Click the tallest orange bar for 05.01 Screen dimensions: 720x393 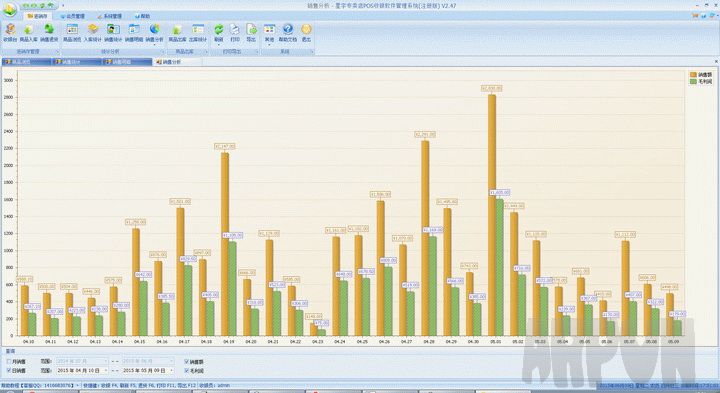pos(492,215)
